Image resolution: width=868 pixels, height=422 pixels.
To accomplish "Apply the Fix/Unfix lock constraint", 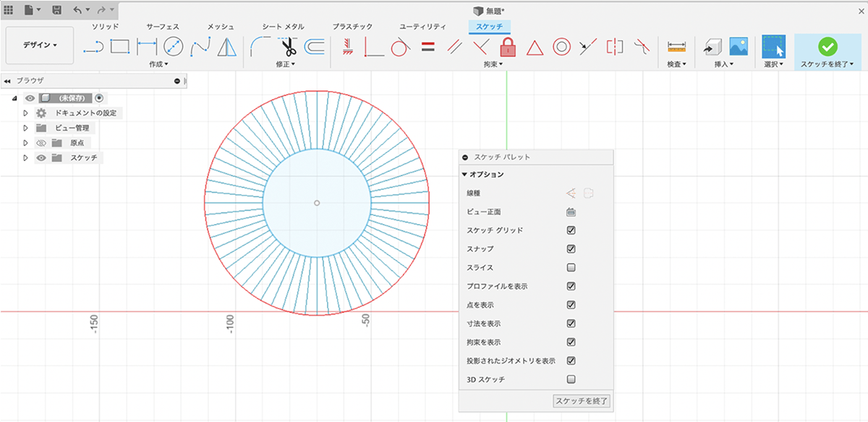I will click(x=508, y=48).
